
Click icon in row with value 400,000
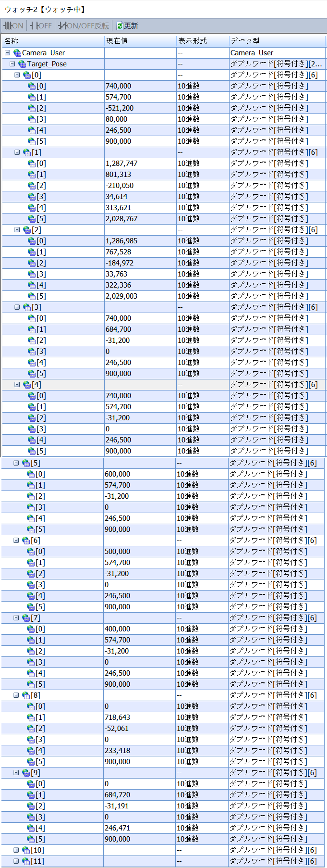coord(31,629)
